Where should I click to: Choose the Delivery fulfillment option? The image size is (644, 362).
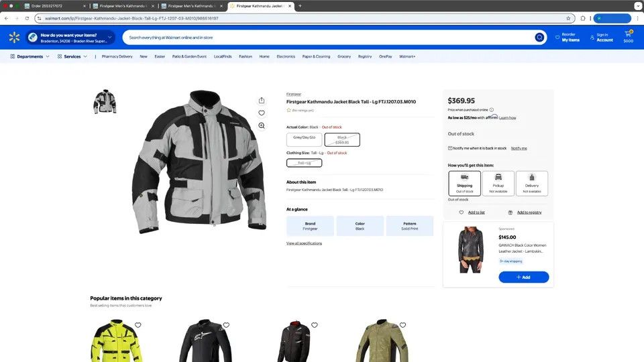tap(532, 183)
